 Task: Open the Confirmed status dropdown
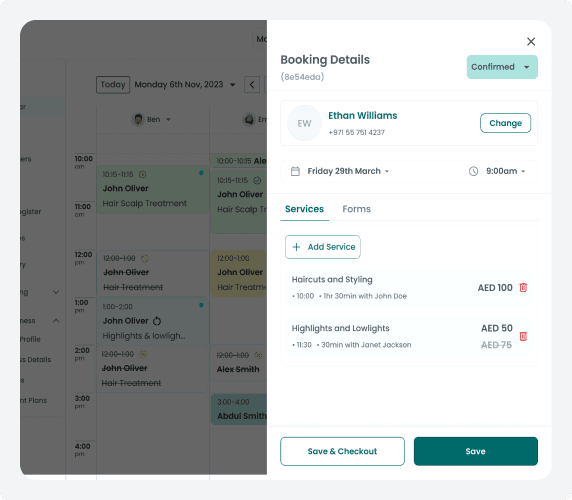click(502, 67)
